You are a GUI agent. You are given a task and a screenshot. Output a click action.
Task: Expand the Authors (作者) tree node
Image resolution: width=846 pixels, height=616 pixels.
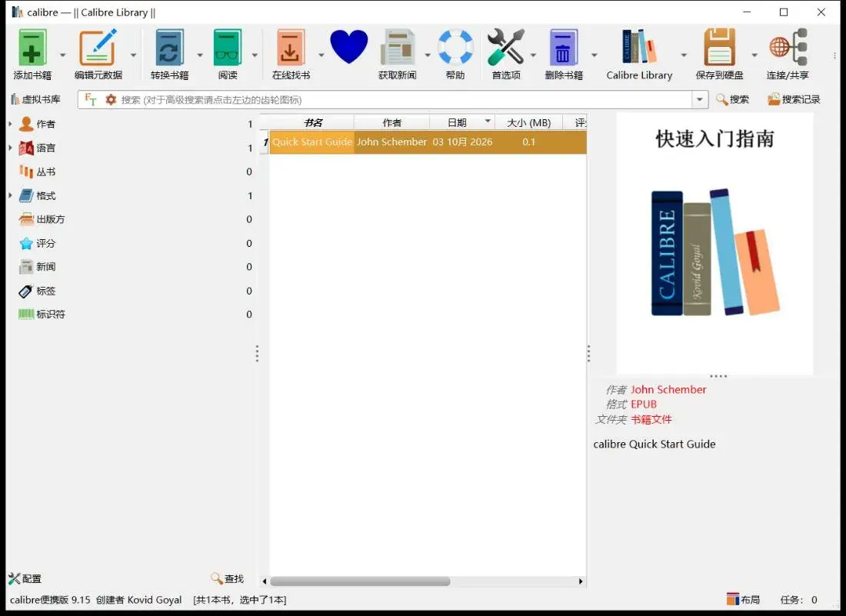click(10, 124)
